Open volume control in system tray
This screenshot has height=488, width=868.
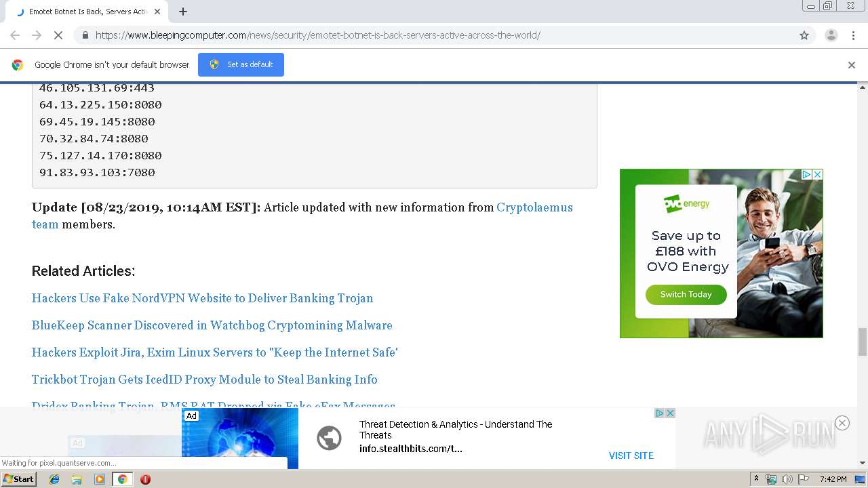tap(787, 479)
